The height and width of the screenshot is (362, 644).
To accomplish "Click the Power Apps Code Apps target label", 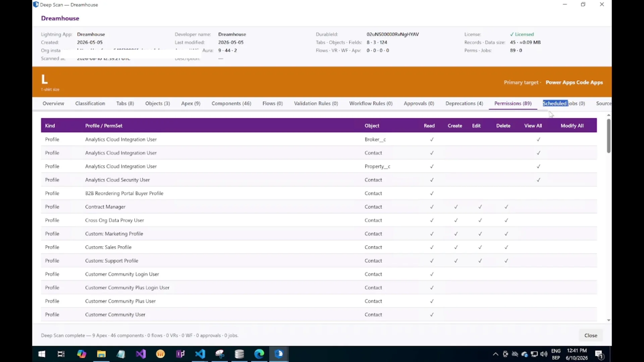I will 574,82.
